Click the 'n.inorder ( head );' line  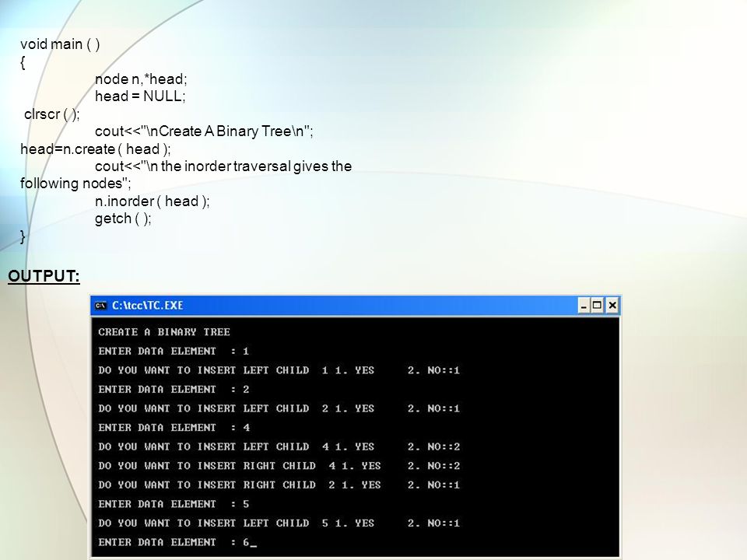coord(152,201)
